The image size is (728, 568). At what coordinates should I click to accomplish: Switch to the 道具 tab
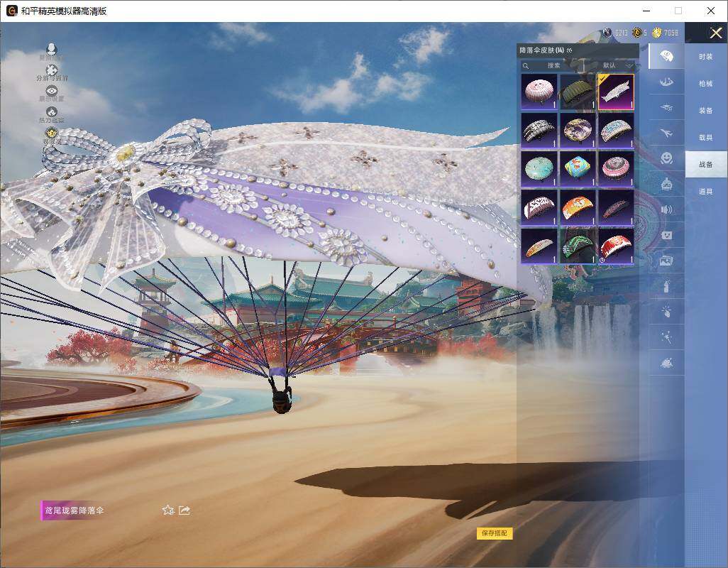[706, 192]
